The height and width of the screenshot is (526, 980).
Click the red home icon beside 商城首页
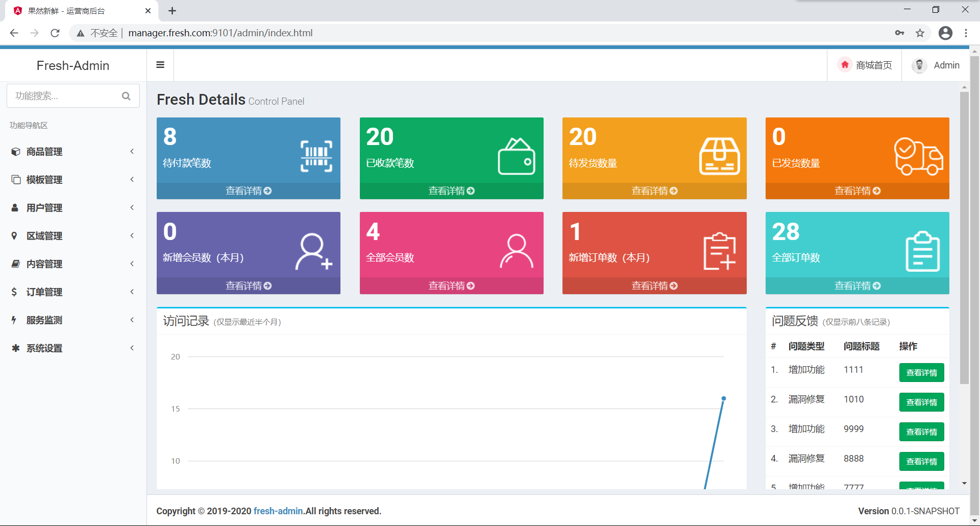click(845, 65)
